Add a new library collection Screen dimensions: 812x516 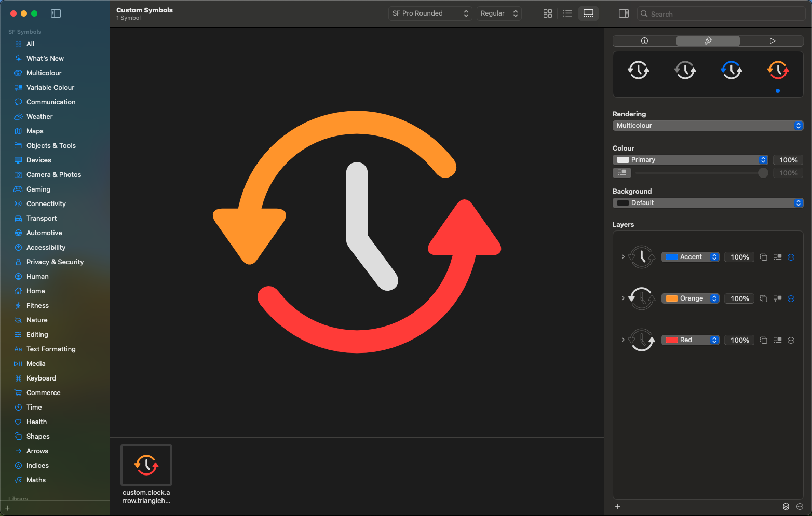pyautogui.click(x=7, y=508)
